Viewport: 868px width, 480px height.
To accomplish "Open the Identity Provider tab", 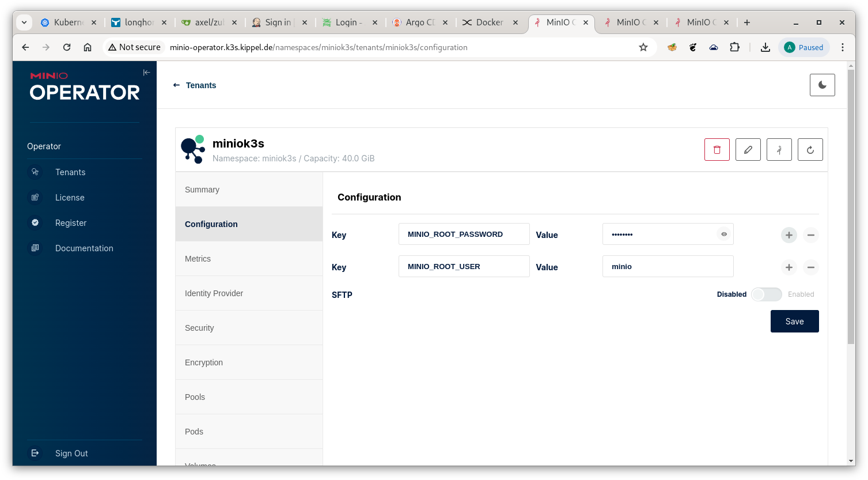I will pyautogui.click(x=249, y=293).
